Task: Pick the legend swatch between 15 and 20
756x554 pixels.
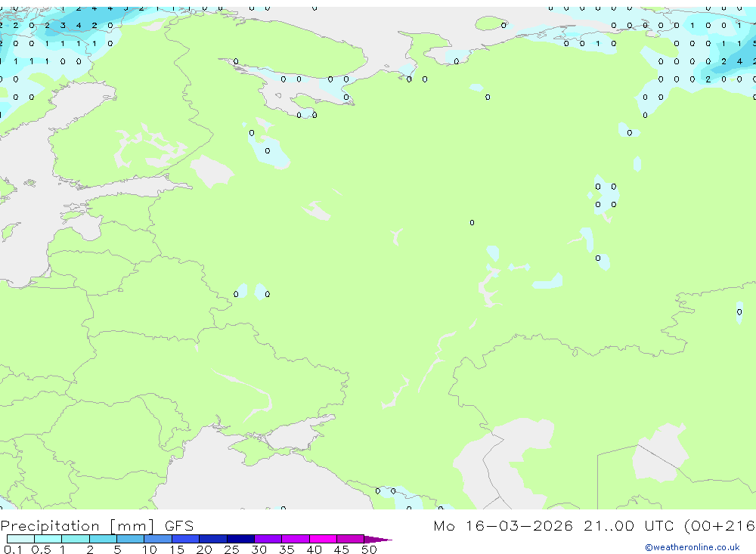Action: 186,539
